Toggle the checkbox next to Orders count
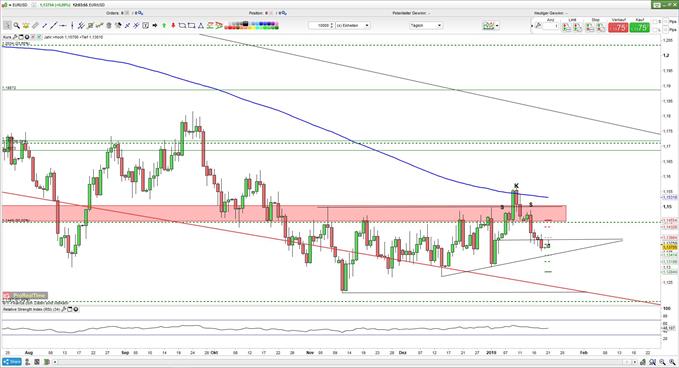Viewport: 679px width, 368px height. pos(127,13)
